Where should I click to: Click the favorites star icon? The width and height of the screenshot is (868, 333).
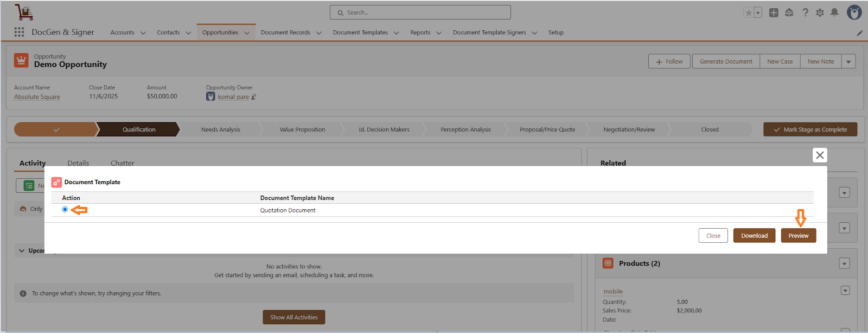[x=749, y=12]
